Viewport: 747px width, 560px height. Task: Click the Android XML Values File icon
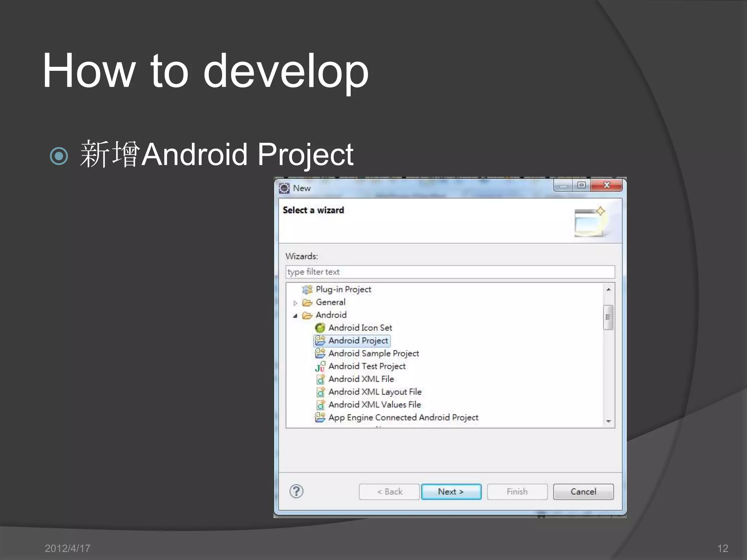[x=320, y=405]
